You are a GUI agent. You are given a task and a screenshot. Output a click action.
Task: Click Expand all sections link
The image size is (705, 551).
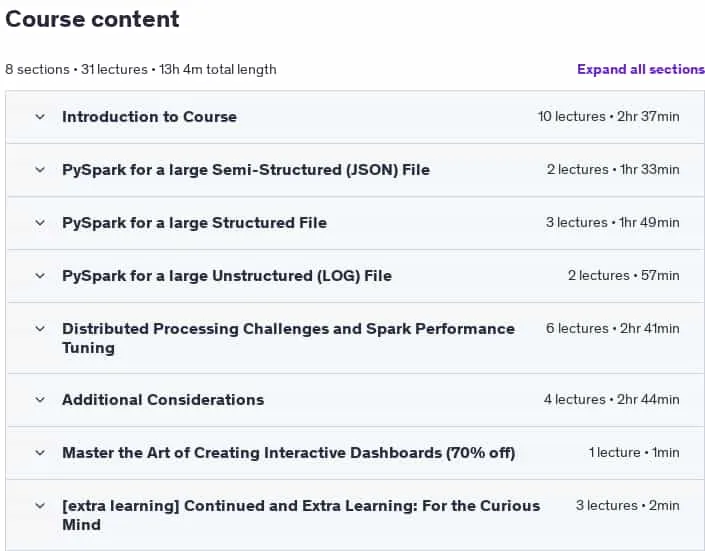[x=641, y=69]
